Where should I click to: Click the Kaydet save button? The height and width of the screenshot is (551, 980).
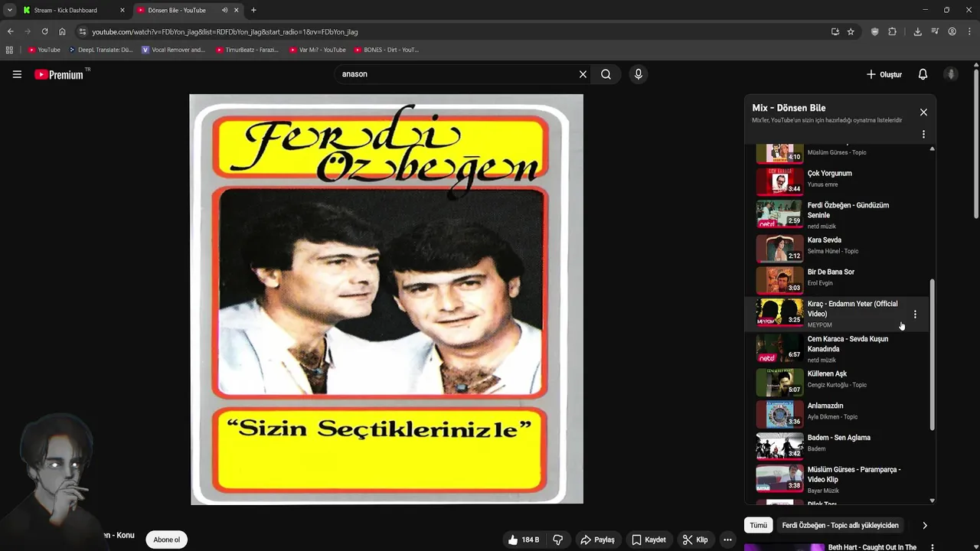coord(648,540)
